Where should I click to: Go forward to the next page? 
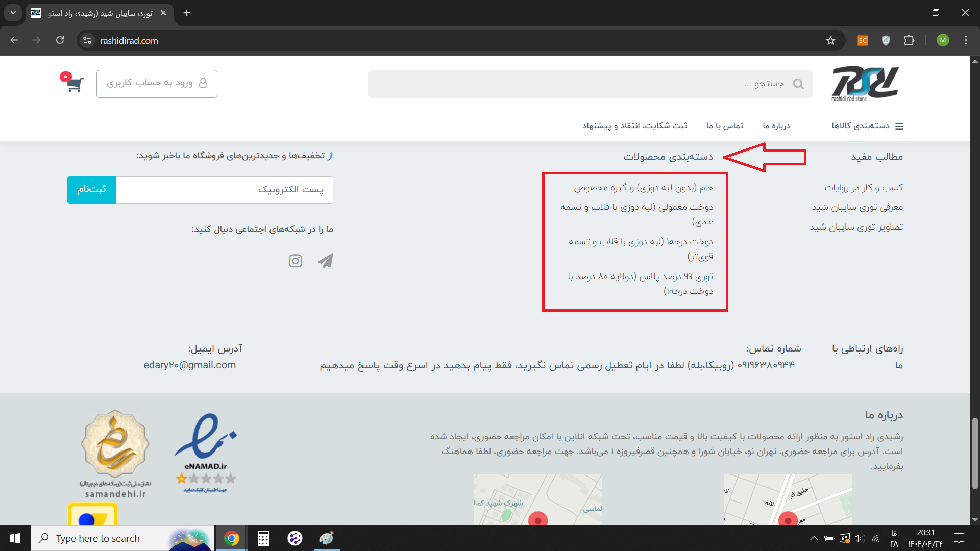point(37,40)
